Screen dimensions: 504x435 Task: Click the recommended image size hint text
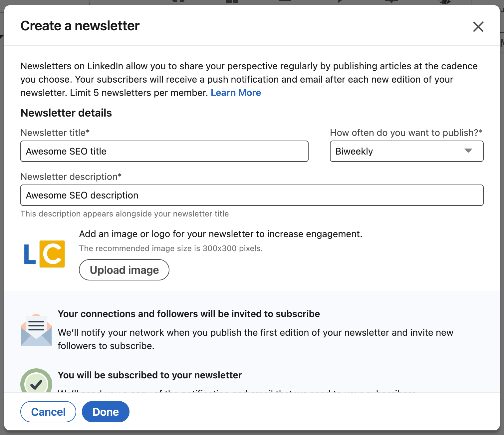coord(171,248)
